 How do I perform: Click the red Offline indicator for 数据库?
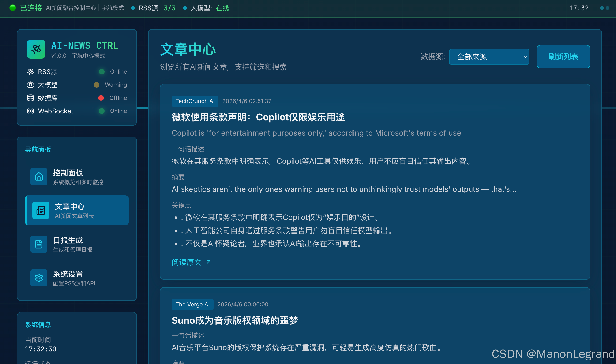coord(101,98)
